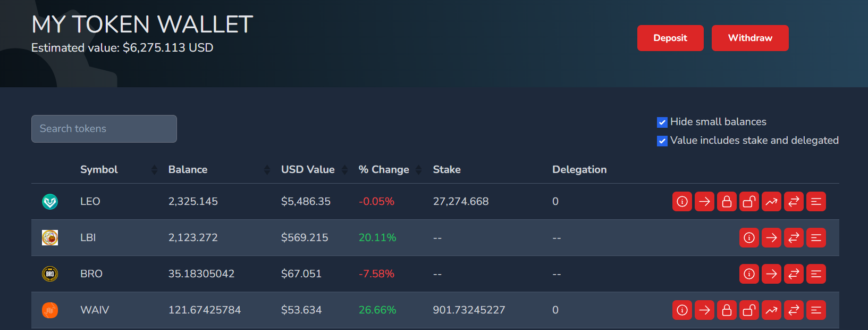The image size is (868, 330).
Task: Select the LBI symbol text
Action: coord(88,238)
